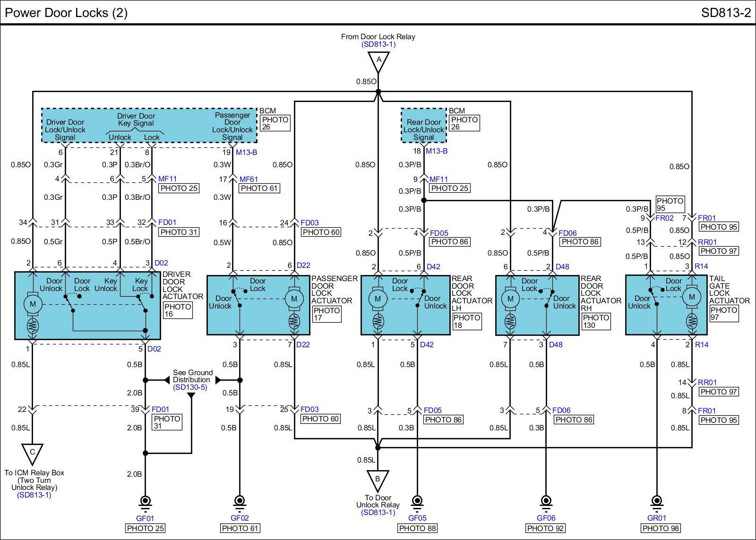Screen dimensions: 756x540
Task: Select the Rear Door Lock/Unlock Signal BCM block
Action: [424, 125]
